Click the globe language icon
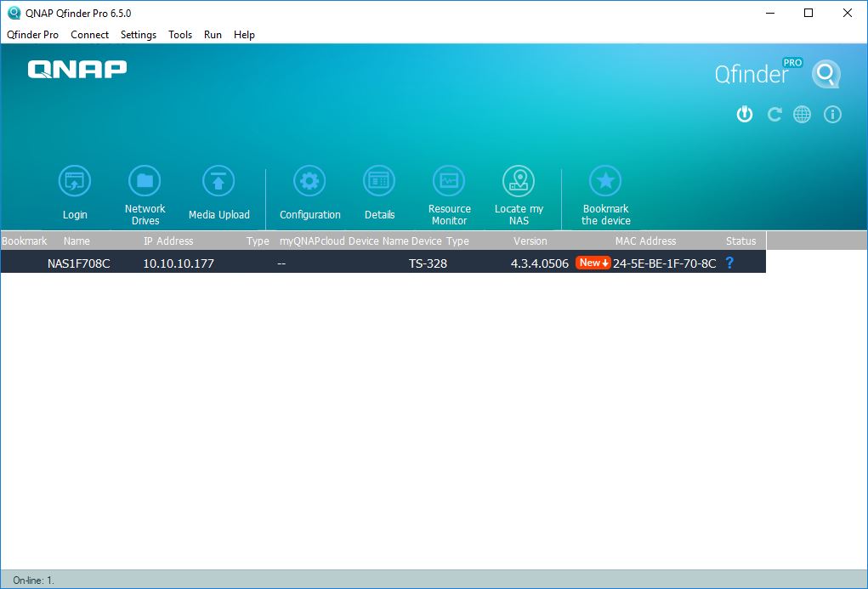 point(803,115)
